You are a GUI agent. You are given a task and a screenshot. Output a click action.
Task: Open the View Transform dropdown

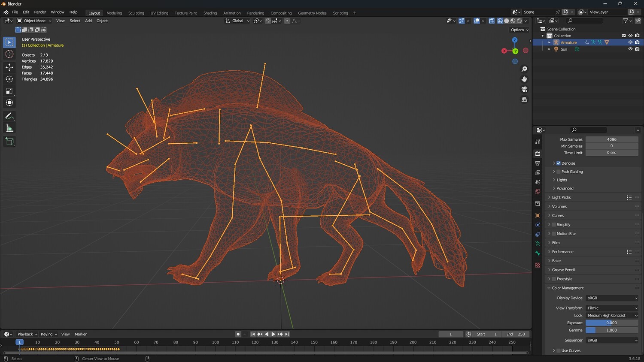(612, 308)
